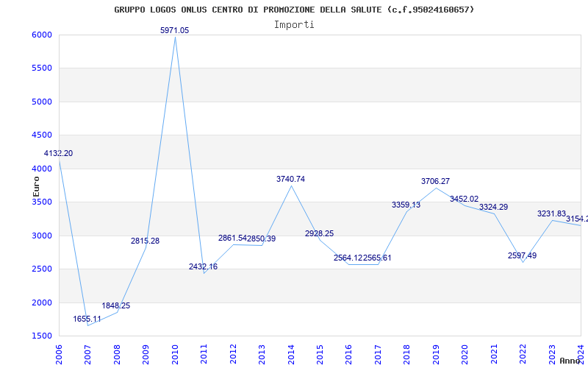The image size is (588, 368).
Task: Click the 2000 y-axis tick label
Action: pos(42,302)
